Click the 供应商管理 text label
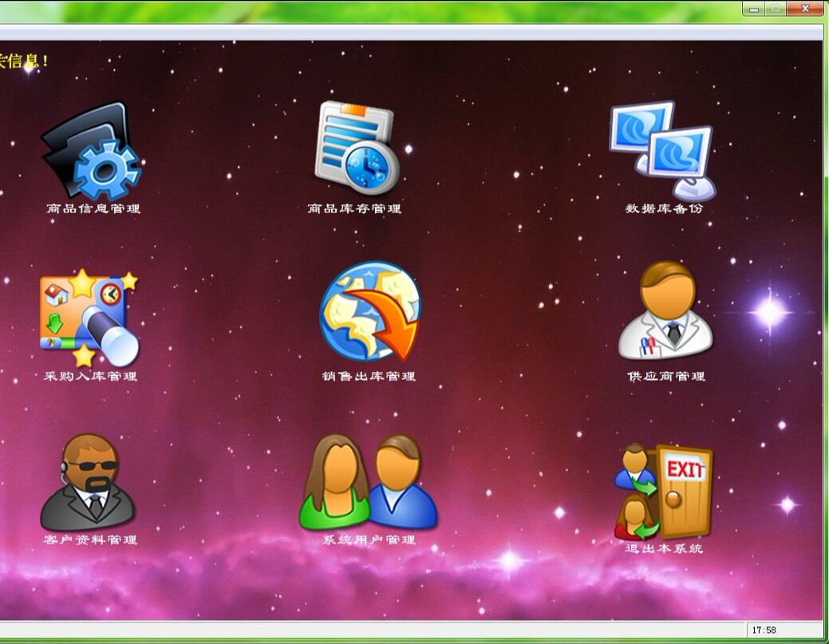The width and height of the screenshot is (829, 644). coord(666,376)
